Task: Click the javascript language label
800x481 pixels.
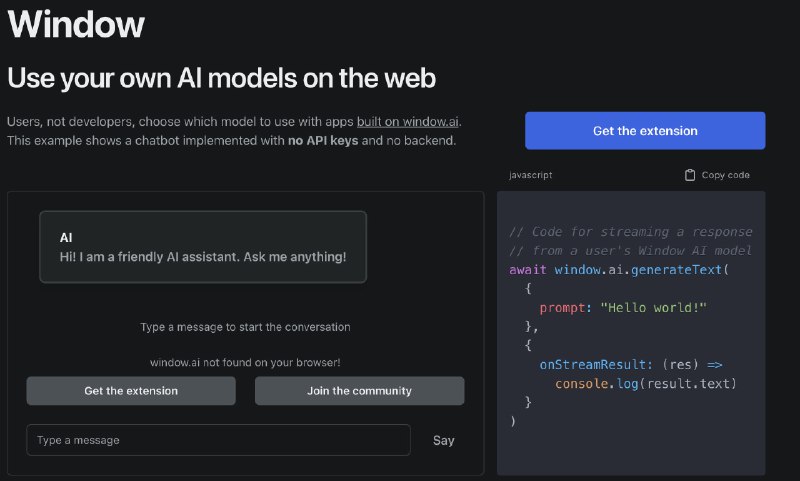Action: tap(530, 175)
